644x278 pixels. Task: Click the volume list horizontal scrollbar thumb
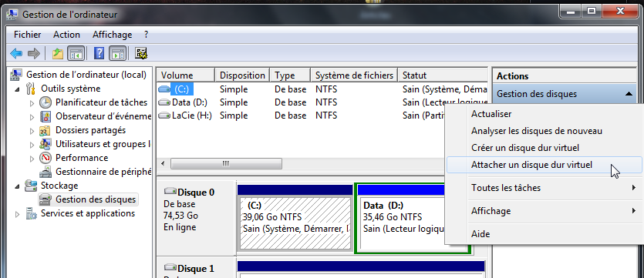coord(226,163)
